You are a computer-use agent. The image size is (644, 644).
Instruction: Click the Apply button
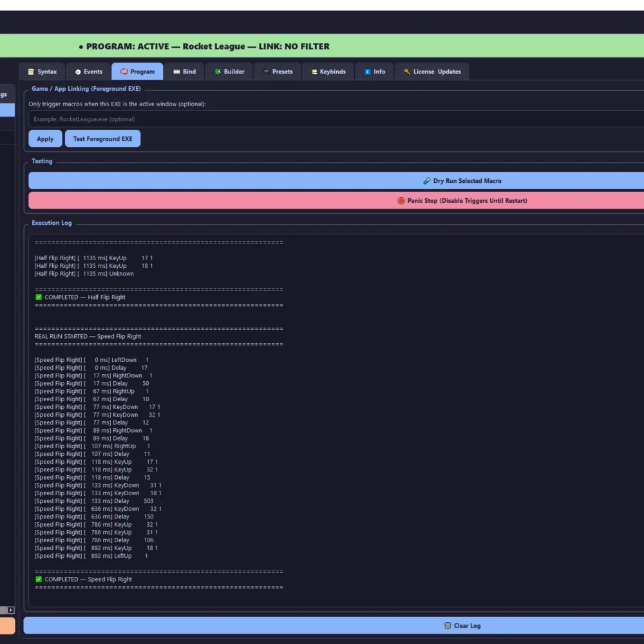[45, 139]
